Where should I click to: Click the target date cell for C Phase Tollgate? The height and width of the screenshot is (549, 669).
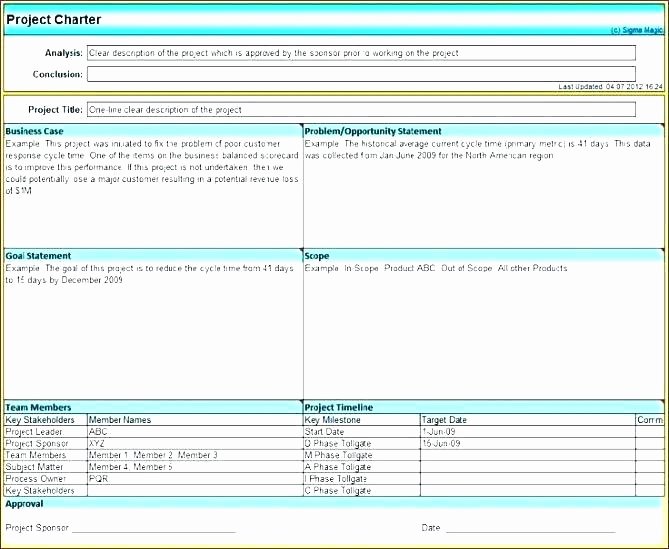pos(528,491)
